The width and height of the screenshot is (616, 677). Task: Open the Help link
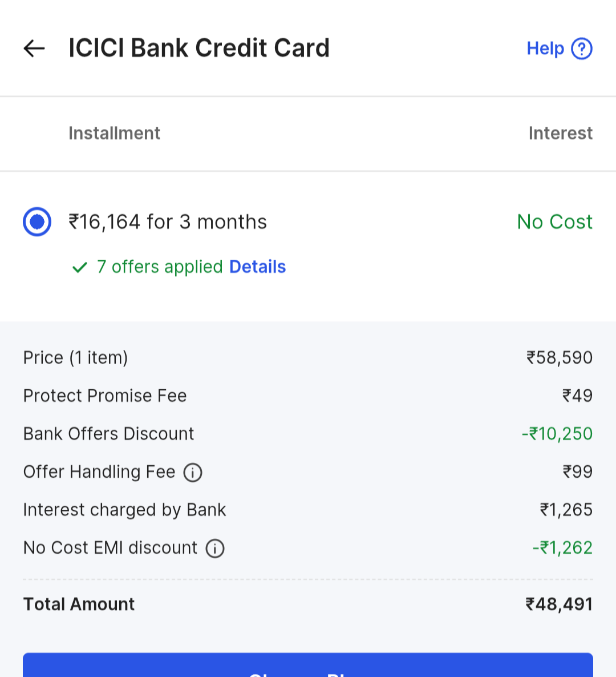[545, 49]
